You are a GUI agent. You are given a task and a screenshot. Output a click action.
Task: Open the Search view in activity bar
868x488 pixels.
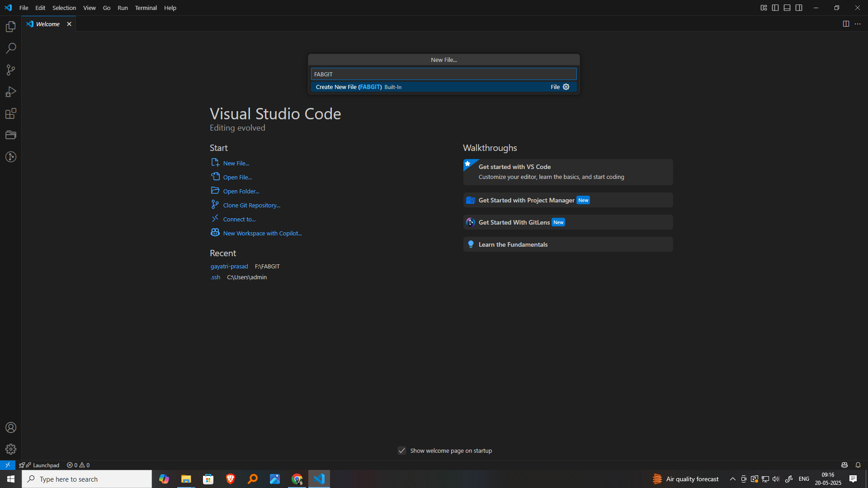coord(11,48)
